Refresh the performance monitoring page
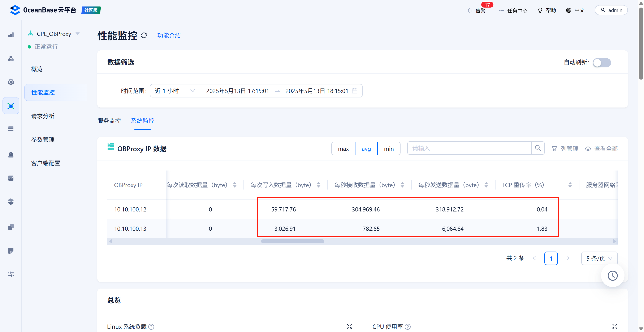Image resolution: width=644 pixels, height=332 pixels. click(144, 35)
